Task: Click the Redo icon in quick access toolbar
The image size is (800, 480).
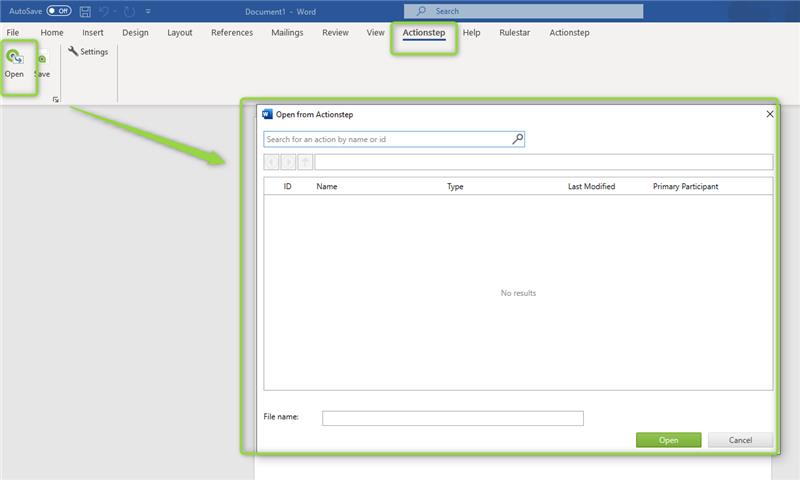Action: 129,11
